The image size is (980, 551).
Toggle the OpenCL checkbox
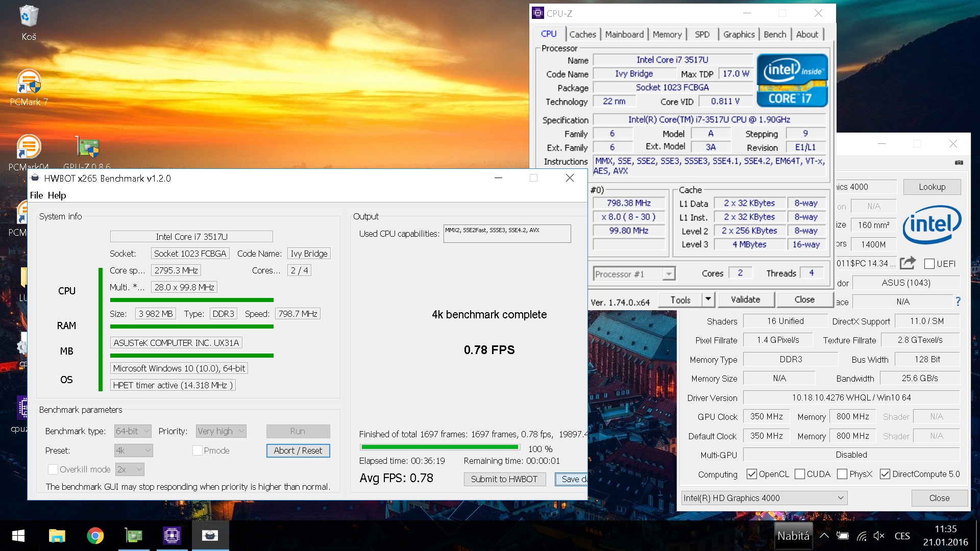tap(751, 474)
